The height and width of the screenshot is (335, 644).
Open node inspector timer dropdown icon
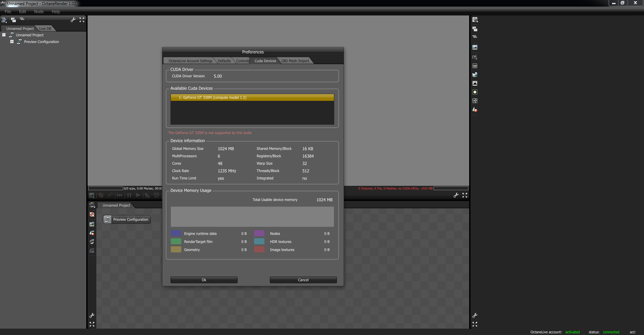475,20
